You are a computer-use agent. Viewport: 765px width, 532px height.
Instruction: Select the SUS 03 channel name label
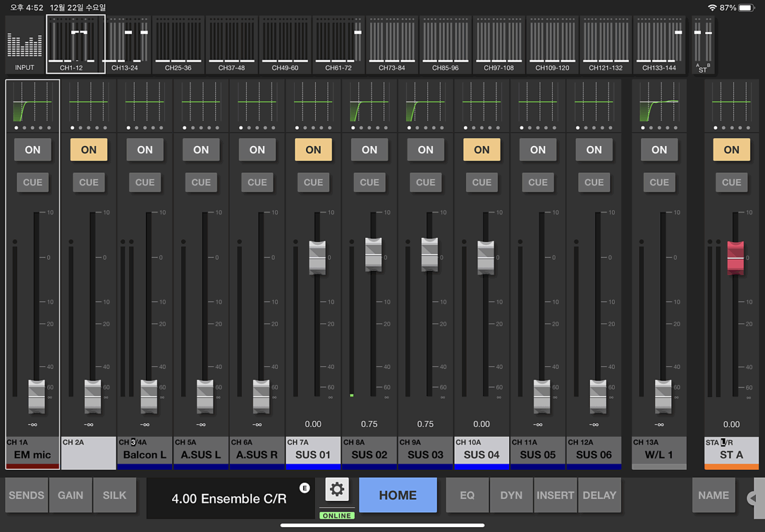pos(426,454)
